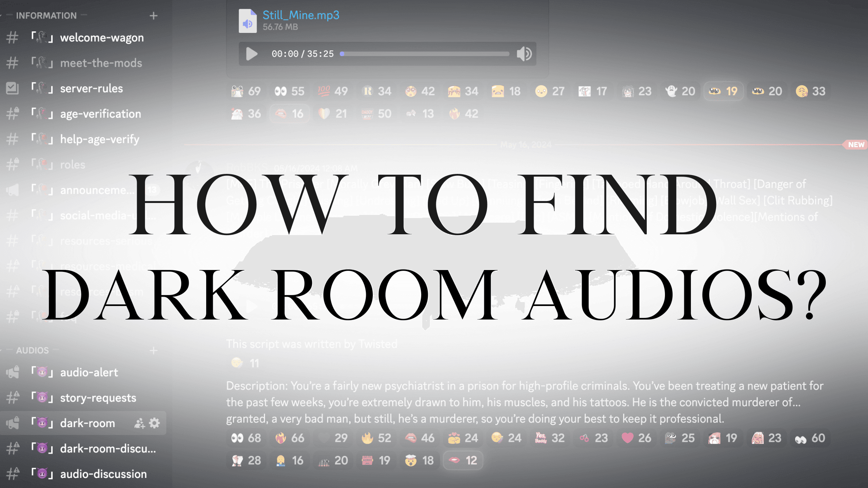The image size is (868, 488).
Task: Click the NEW messages marker
Action: [856, 144]
